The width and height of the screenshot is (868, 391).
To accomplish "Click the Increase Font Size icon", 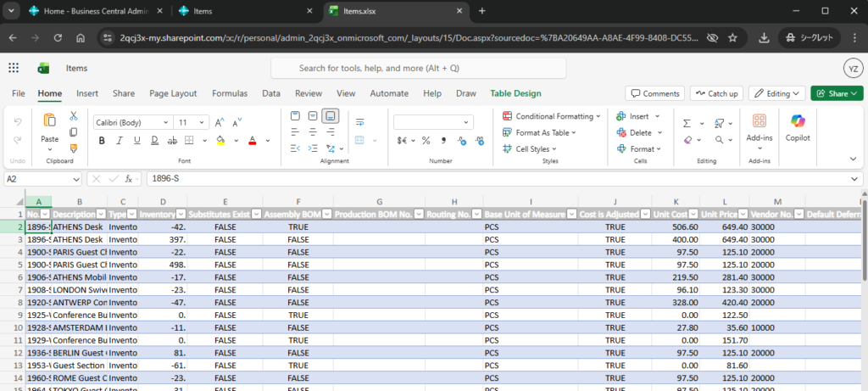I will (220, 122).
